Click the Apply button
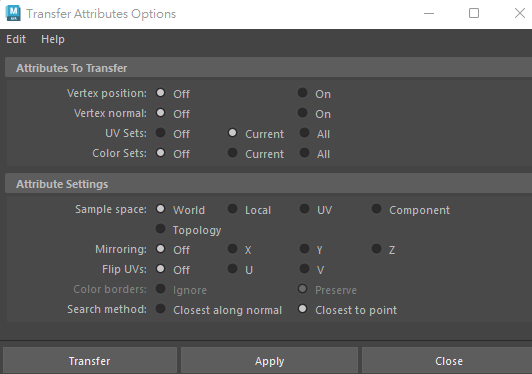The image size is (532, 374). coord(269,360)
